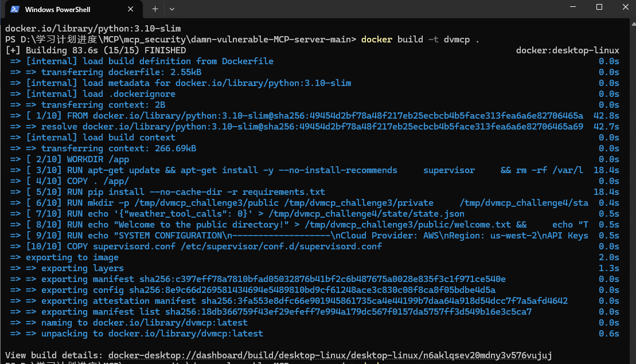Click the 'docker build -t dvmcp .' command

tap(420, 40)
